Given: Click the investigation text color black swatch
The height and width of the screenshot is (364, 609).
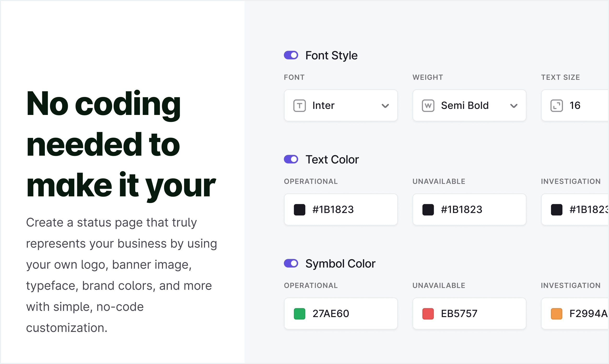Looking at the screenshot, I should coord(556,210).
